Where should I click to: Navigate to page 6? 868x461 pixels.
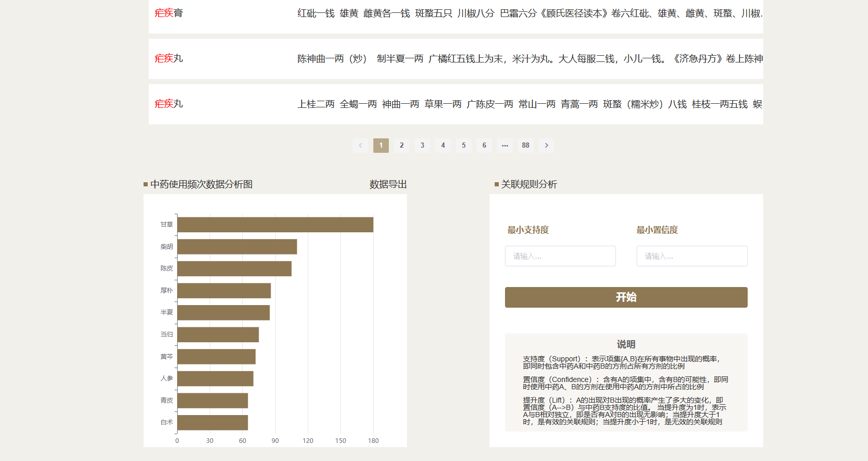(x=484, y=146)
